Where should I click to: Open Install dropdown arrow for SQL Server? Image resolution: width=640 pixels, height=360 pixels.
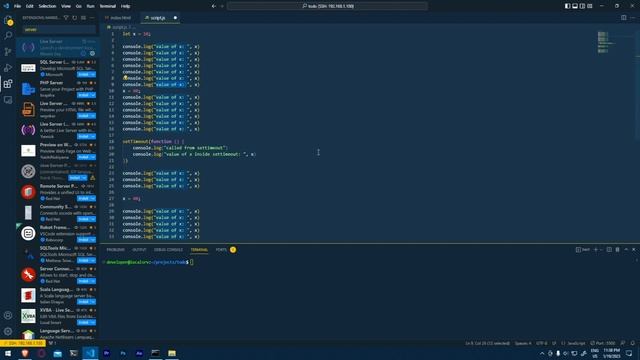click(93, 74)
